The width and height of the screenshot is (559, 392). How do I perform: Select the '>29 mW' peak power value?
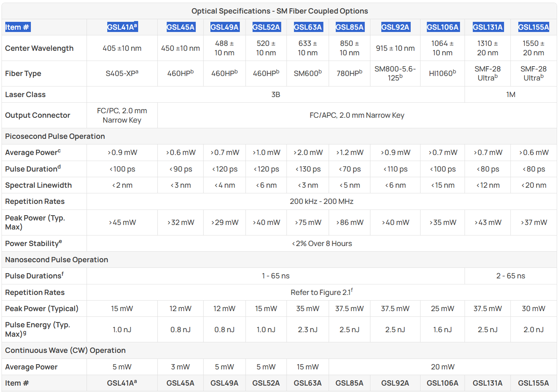click(224, 222)
